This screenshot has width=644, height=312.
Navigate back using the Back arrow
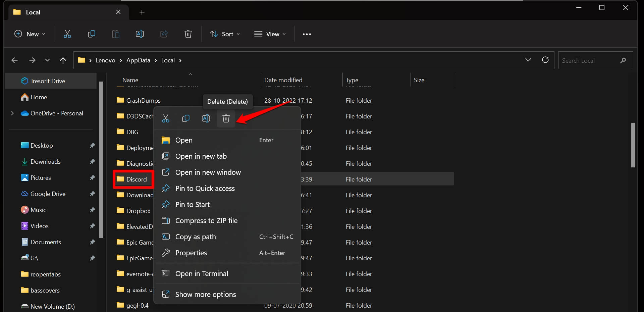15,60
